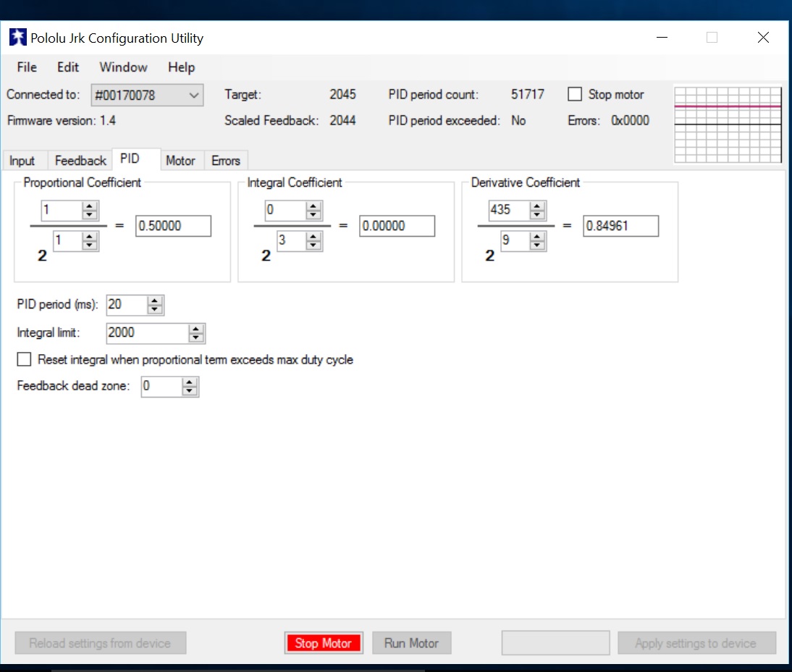The height and width of the screenshot is (672, 792).
Task: Decrease Feedback dead zone with down arrow
Action: click(x=190, y=390)
